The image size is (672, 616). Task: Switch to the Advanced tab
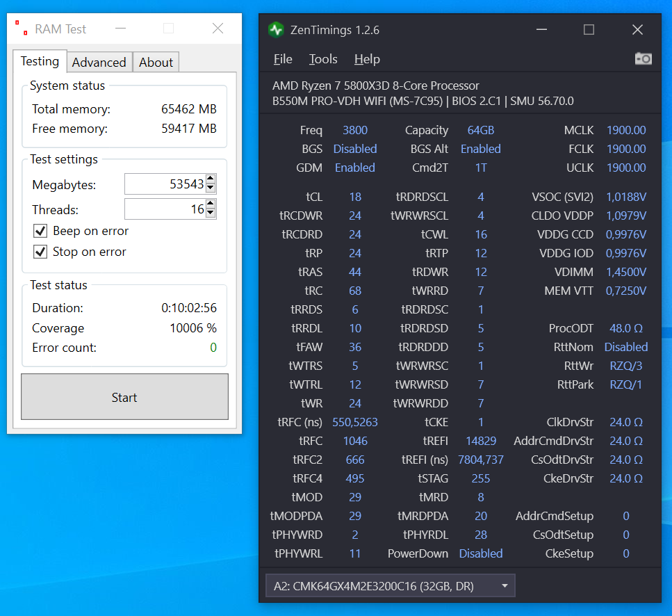tap(99, 62)
